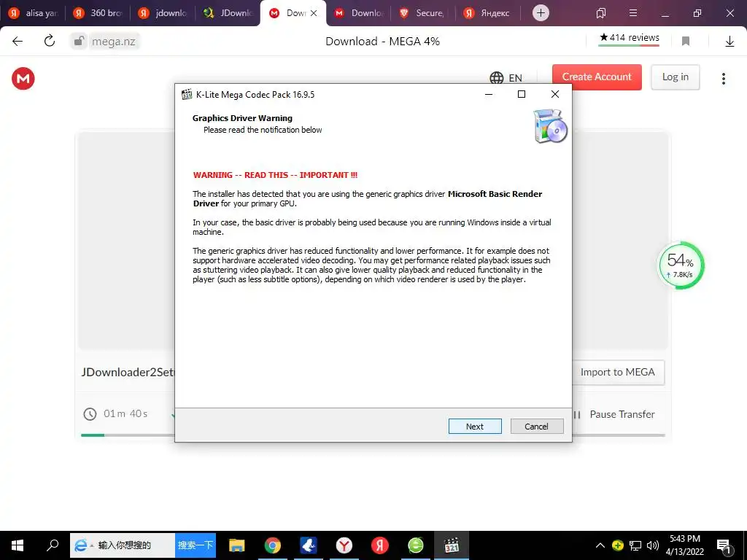
Task: Open the clock showing 5:43 PM
Action: (x=685, y=545)
